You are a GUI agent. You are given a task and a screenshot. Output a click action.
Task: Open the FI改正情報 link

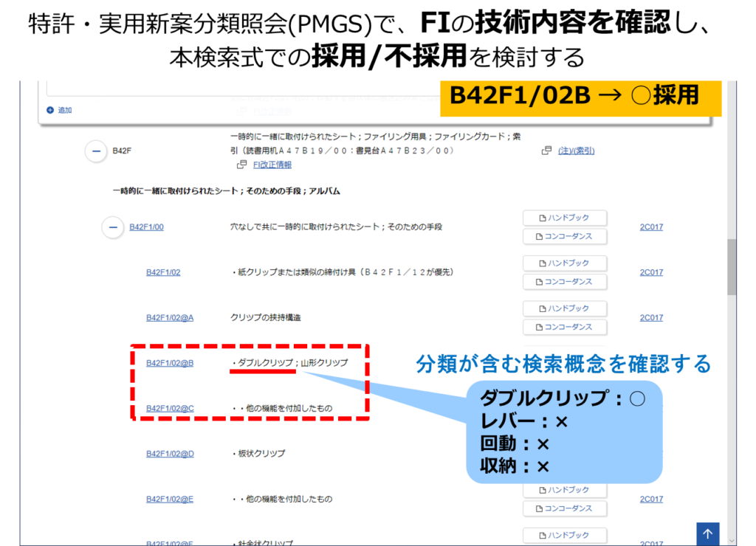coord(272,165)
